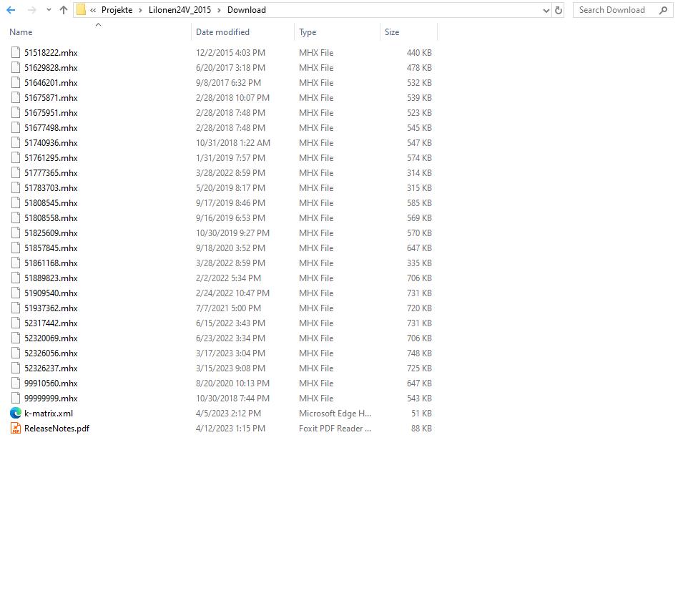Select file icon of 51808545.mhx
Viewport: 678px width, 616px height.
pyautogui.click(x=16, y=203)
